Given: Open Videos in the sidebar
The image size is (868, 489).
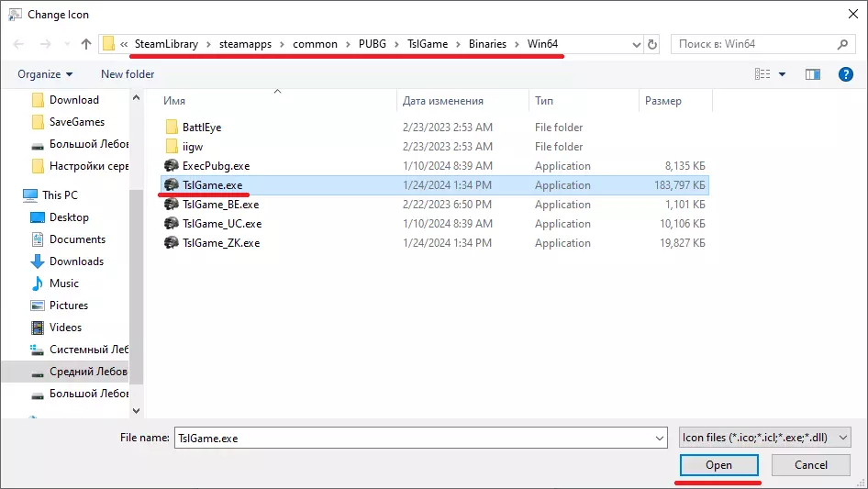Looking at the screenshot, I should (56, 328).
